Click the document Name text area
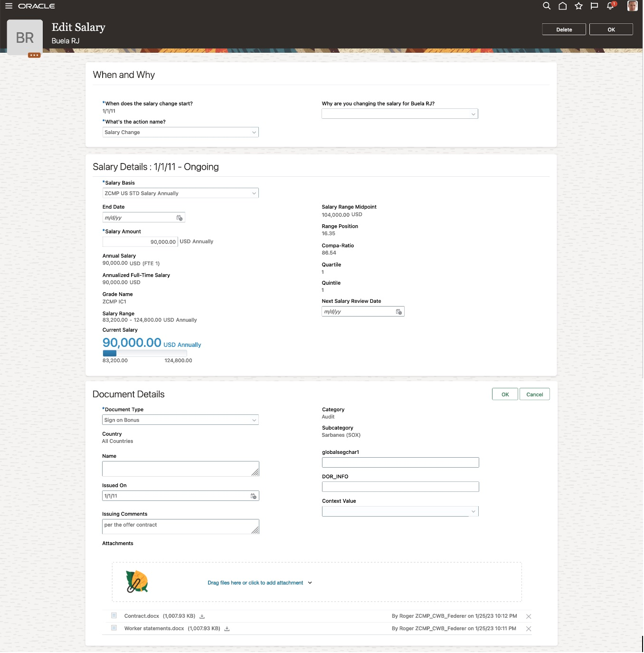This screenshot has width=644, height=653. click(180, 469)
